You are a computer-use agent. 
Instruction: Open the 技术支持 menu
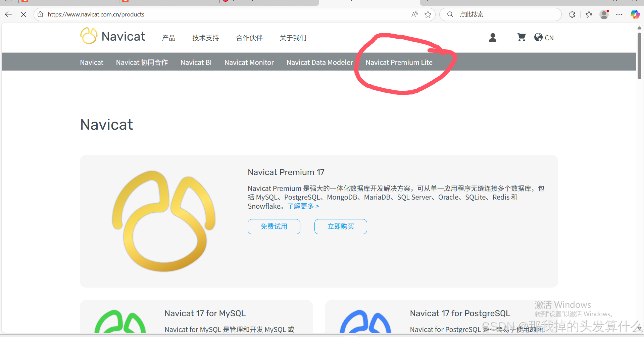point(206,38)
